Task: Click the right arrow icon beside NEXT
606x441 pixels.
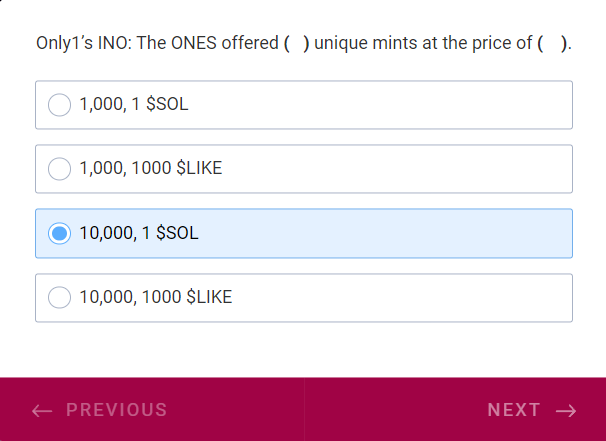Action: 566,410
